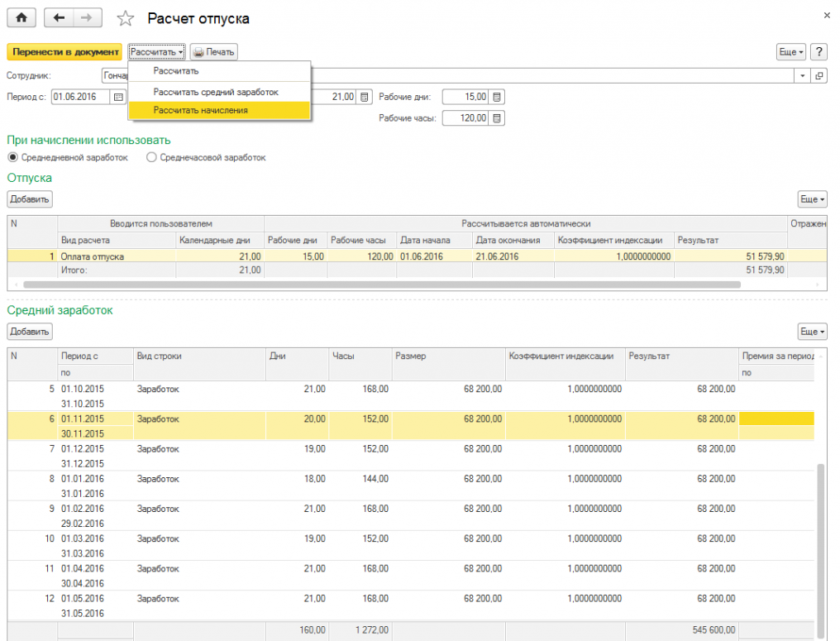Viewport: 840px width, 641px height.
Task: Open calculator for Рабочие дни field
Action: 497,97
